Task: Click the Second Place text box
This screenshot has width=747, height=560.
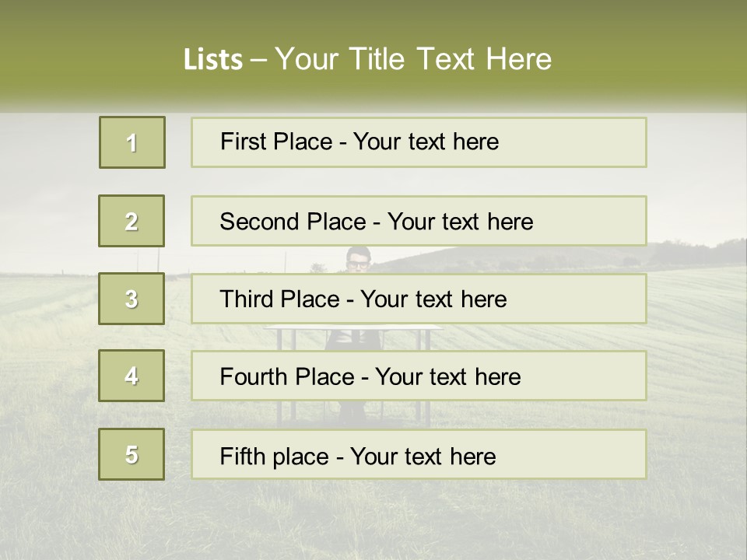Action: (x=419, y=221)
